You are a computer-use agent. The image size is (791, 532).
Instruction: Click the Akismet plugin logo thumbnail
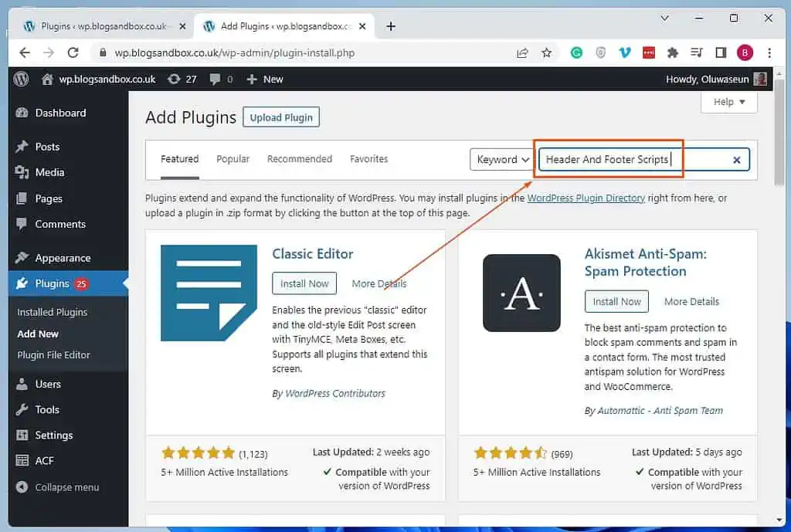(521, 293)
